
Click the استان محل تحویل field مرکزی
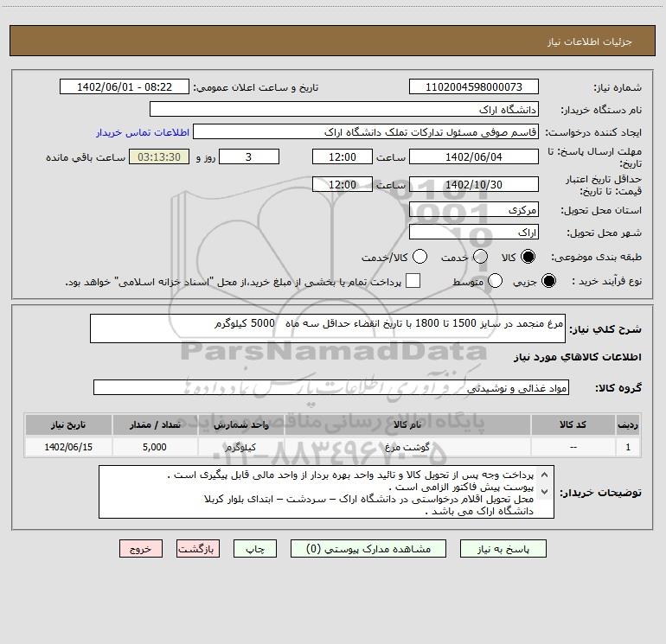tap(474, 210)
